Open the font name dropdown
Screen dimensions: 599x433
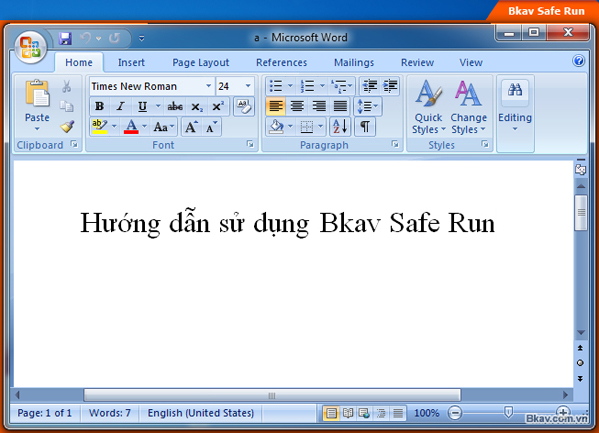coord(209,86)
